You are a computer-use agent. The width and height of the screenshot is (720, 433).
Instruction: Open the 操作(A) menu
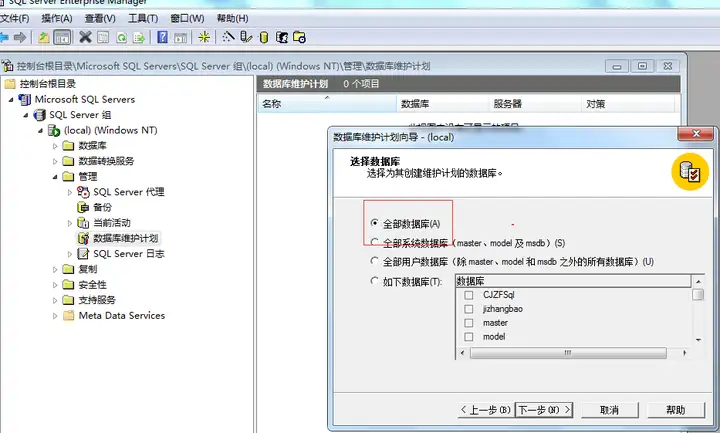click(57, 18)
